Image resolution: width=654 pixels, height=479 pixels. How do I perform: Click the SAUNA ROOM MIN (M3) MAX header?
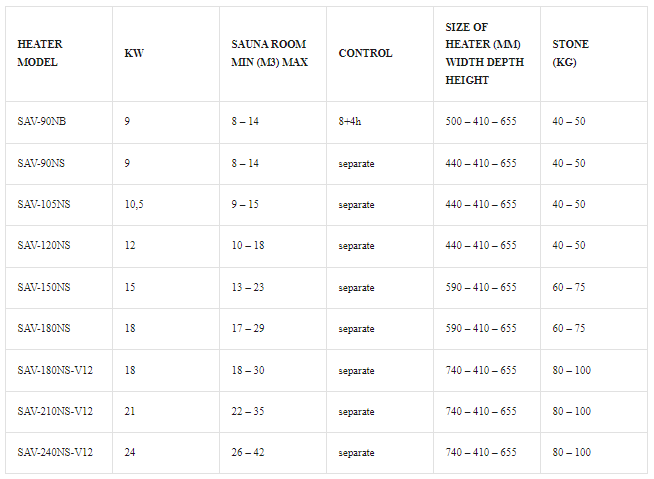[269, 53]
